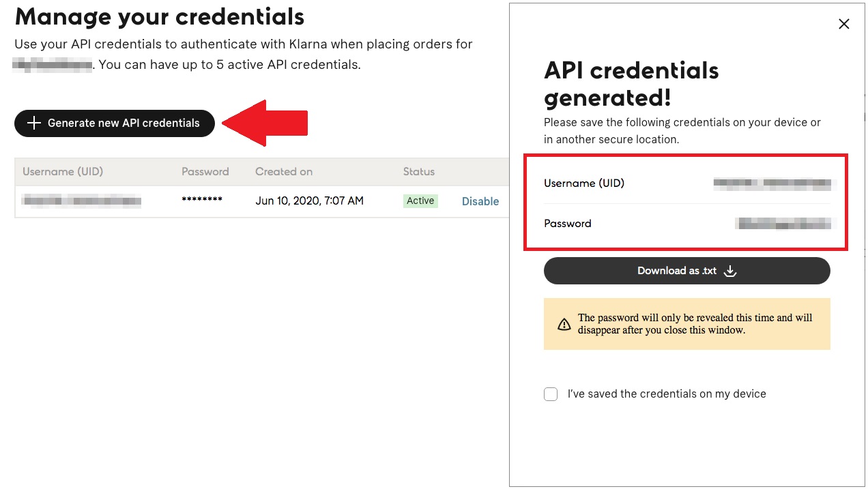Click the plus icon on Generate button

[x=33, y=123]
